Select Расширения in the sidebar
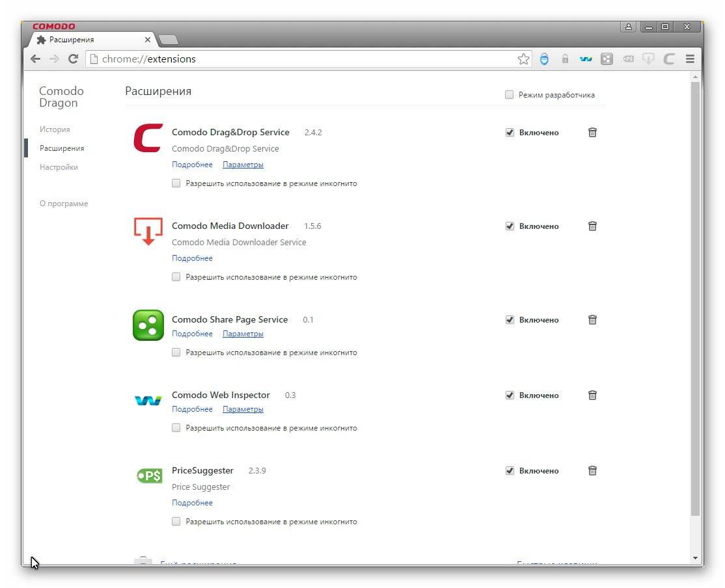This screenshot has height=588, width=725. coord(61,148)
